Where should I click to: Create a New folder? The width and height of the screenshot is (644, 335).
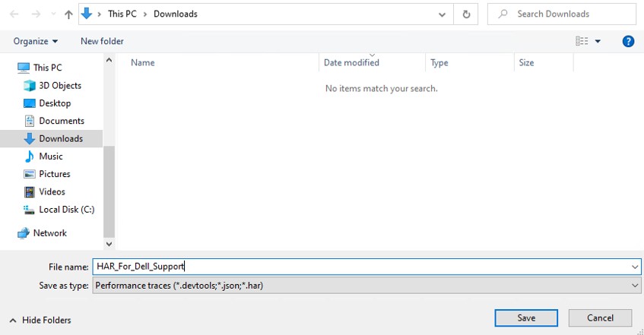102,41
